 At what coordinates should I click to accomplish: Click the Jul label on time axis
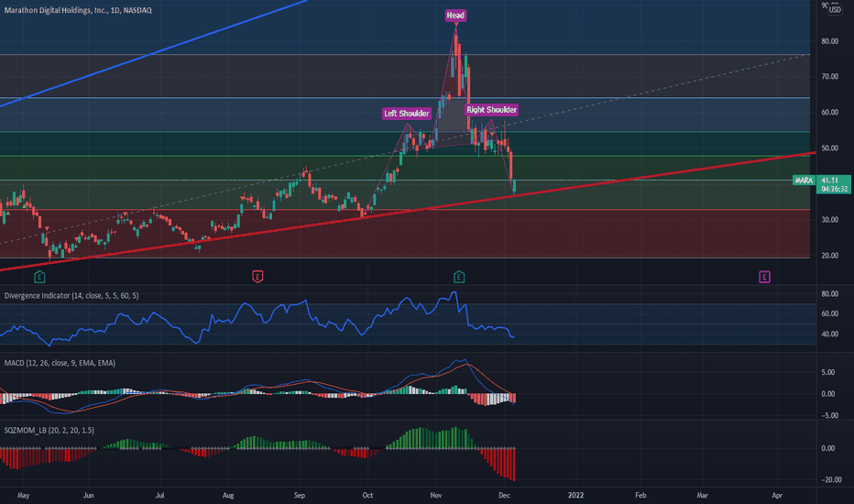160,495
